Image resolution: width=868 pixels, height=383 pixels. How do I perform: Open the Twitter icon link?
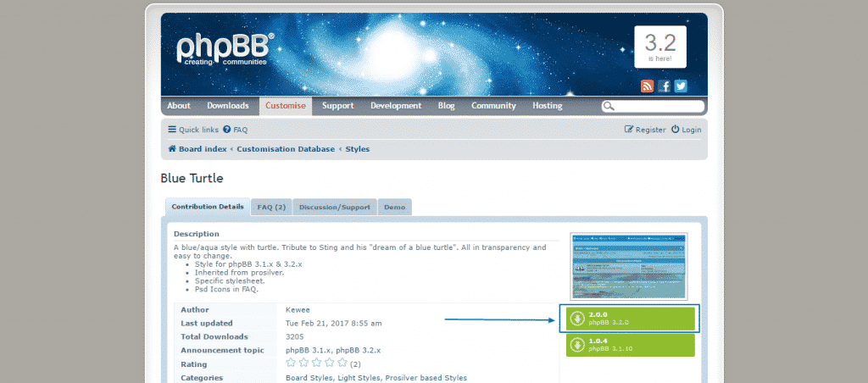(680, 86)
